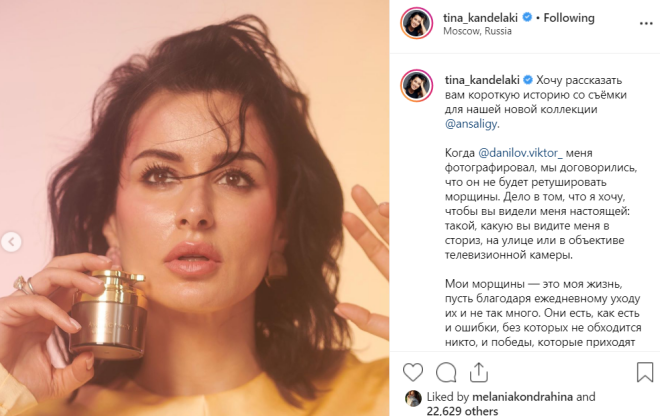Viewport: 660px width, 416px height.
Task: Open the melaniakondrahina liker profile
Action: 522,397
